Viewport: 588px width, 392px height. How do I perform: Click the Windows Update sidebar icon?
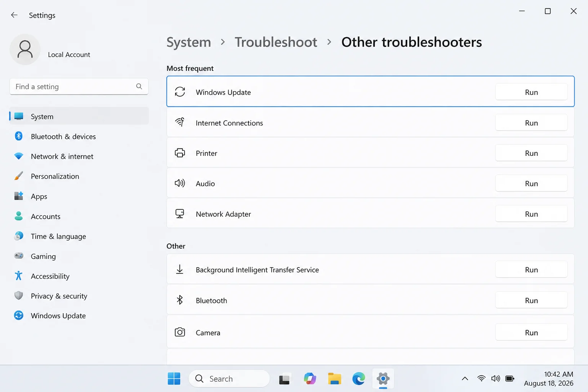click(x=19, y=315)
